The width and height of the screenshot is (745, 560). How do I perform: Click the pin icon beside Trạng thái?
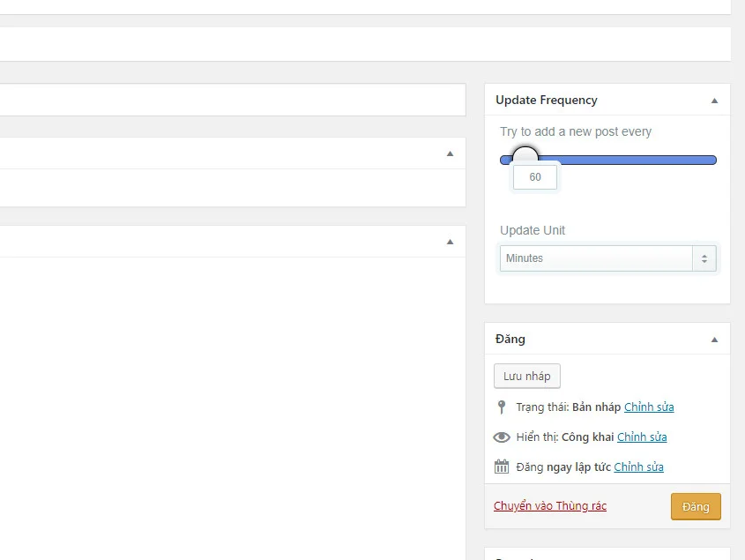pyautogui.click(x=502, y=407)
